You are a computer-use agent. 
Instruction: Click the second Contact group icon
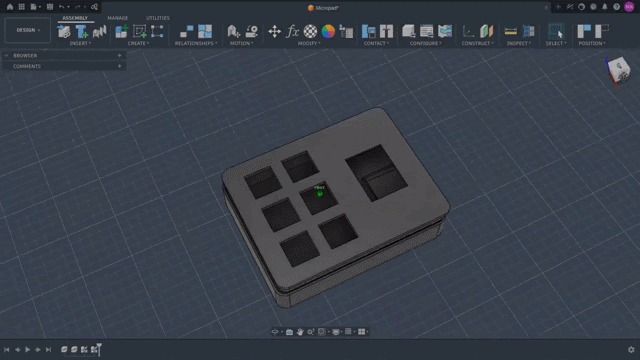pyautogui.click(x=386, y=31)
